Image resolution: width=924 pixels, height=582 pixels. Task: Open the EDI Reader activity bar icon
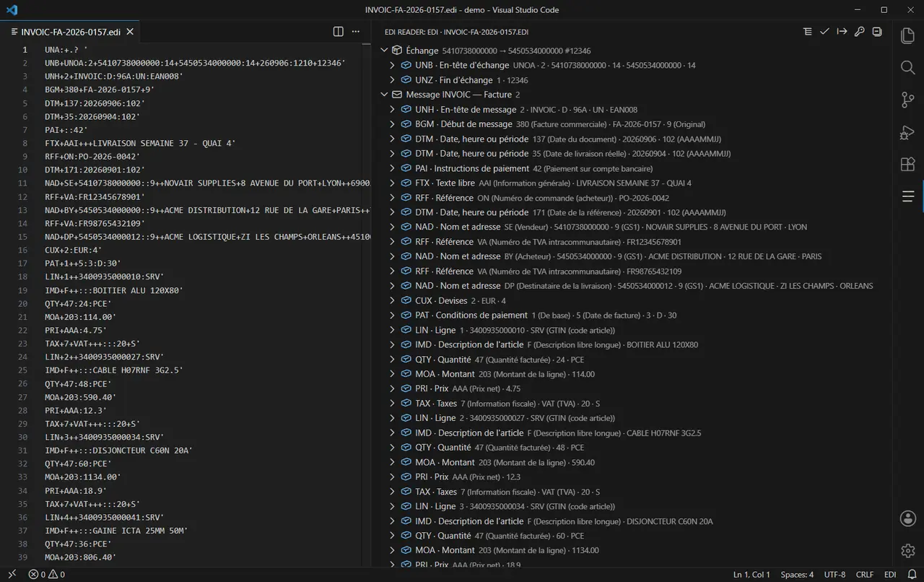click(908, 196)
